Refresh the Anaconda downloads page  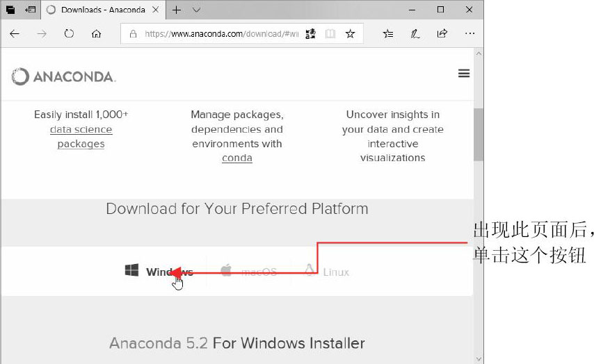coord(69,34)
